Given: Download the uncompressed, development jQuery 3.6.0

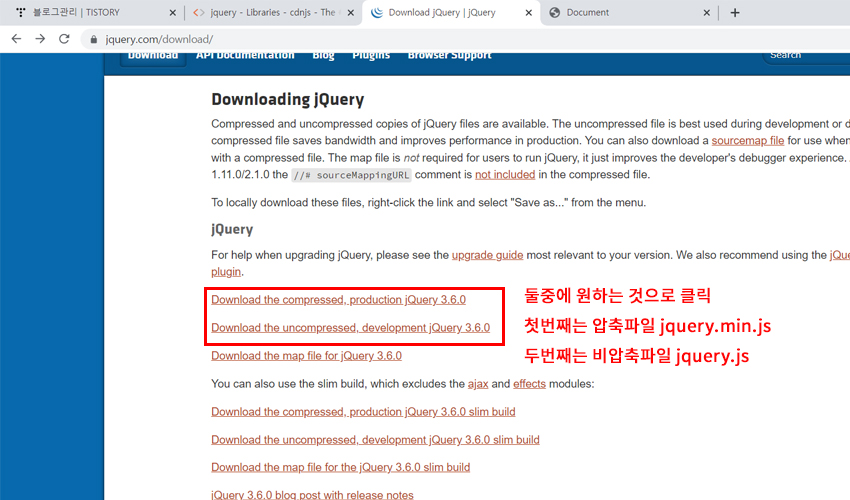Looking at the screenshot, I should pyautogui.click(x=351, y=328).
